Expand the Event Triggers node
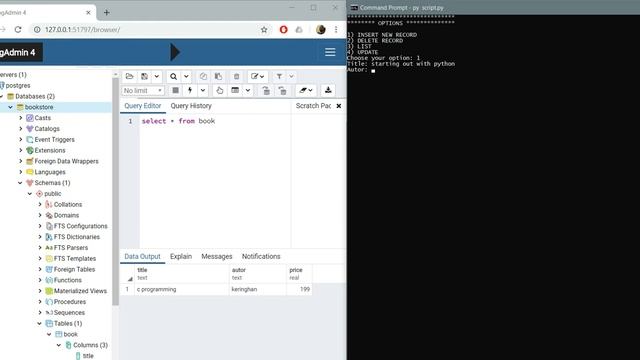 [21, 139]
